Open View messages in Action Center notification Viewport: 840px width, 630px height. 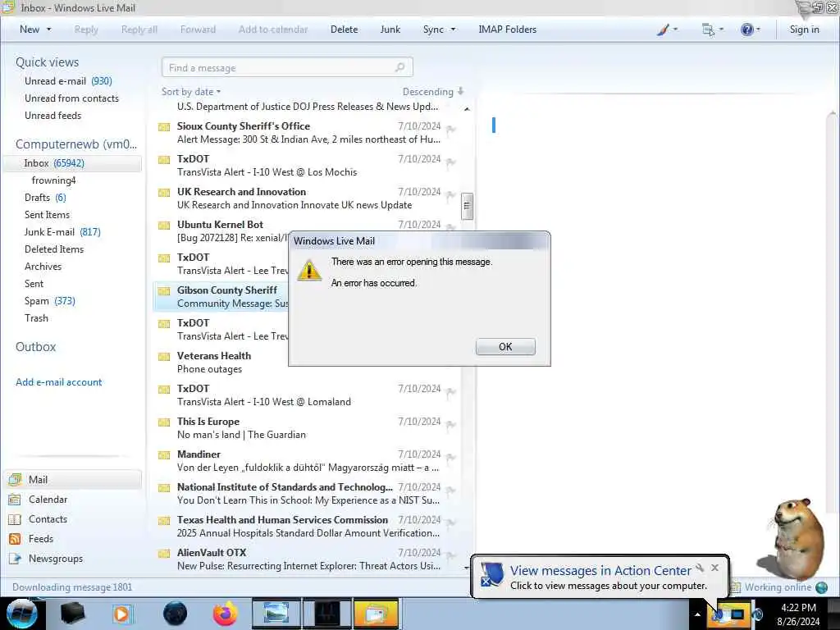(x=600, y=571)
